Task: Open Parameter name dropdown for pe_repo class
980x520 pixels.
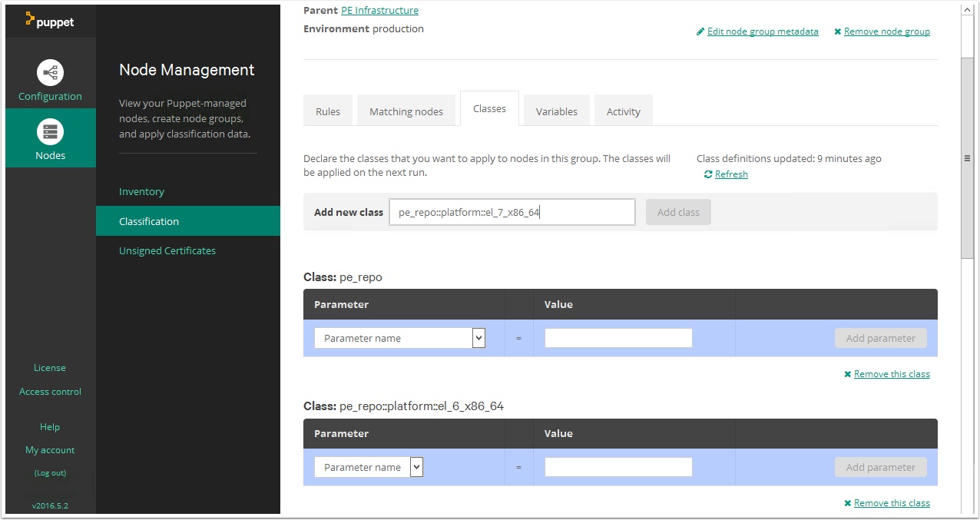Action: point(400,338)
